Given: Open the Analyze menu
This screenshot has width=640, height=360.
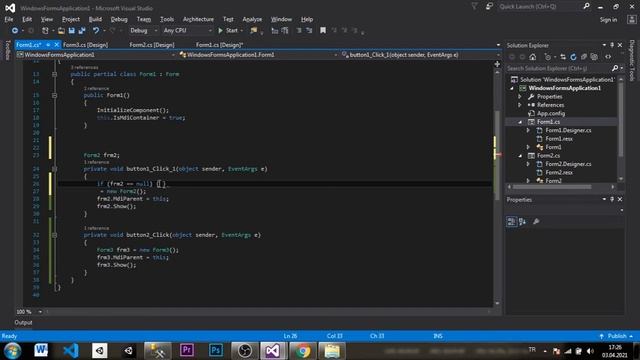Looking at the screenshot, I should tap(252, 19).
